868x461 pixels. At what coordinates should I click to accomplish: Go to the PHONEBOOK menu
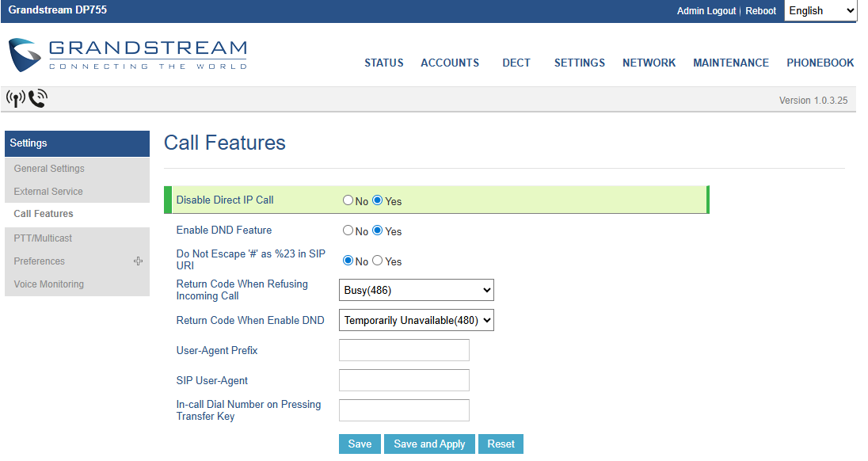point(820,63)
